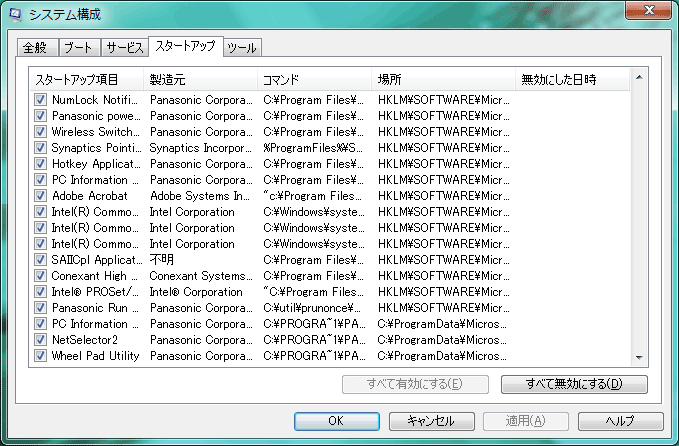Sort by 場所 column header
679x446 pixels.
443,79
